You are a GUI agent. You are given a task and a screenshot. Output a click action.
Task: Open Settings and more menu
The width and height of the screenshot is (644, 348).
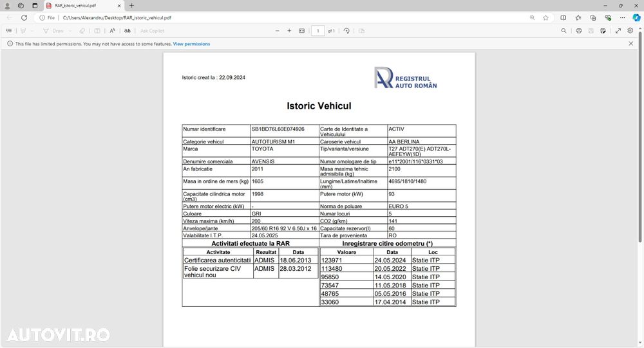[x=623, y=17]
